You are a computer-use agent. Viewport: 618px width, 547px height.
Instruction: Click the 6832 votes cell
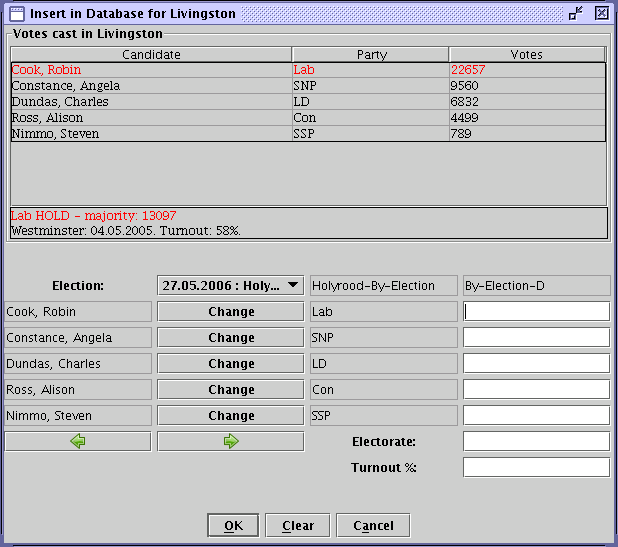[x=527, y=102]
